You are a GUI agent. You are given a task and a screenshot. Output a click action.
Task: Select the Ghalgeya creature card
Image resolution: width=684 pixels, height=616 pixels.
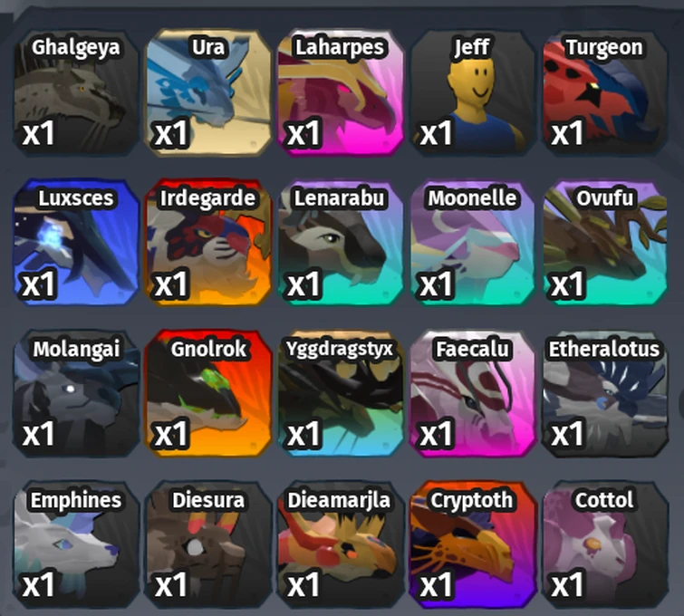(x=76, y=92)
